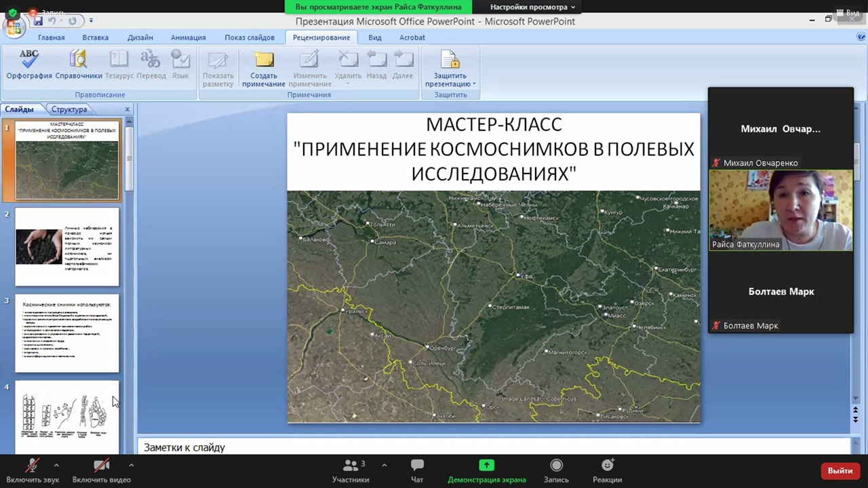Viewport: 868px width, 488px height.
Task: Click the Заметки к слайду notes field
Action: (475, 447)
